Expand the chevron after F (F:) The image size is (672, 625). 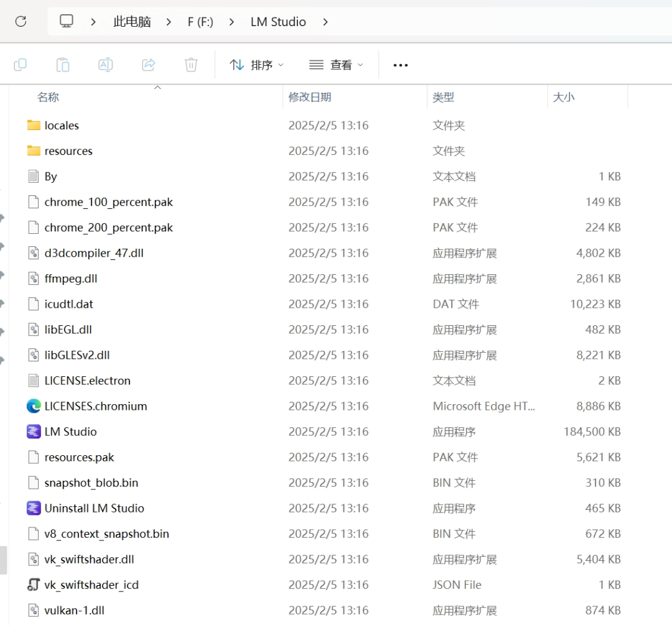[x=231, y=22]
